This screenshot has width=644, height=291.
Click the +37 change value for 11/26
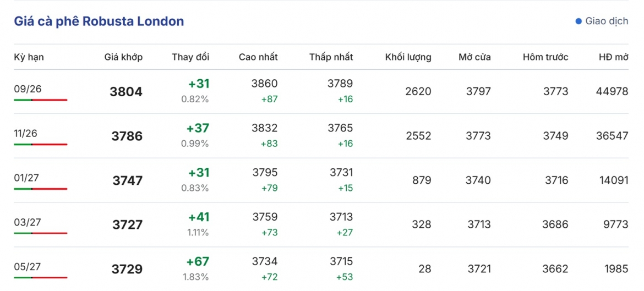coord(198,128)
